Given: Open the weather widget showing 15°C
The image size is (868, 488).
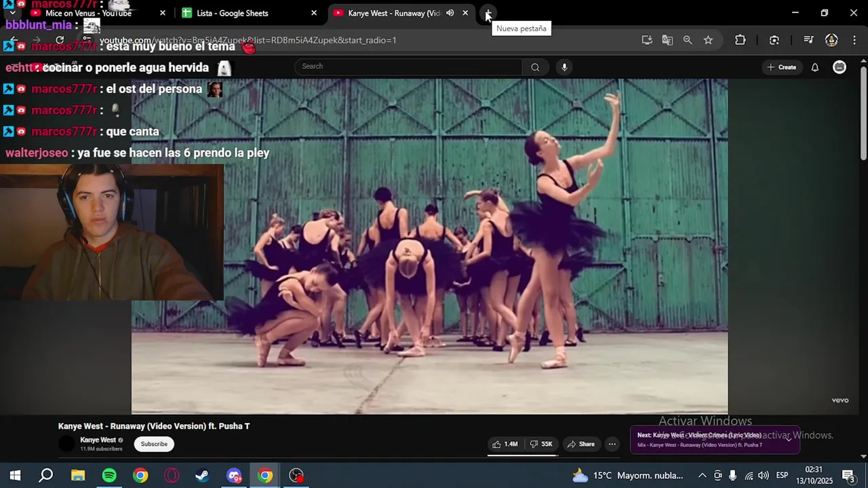Looking at the screenshot, I should click(x=627, y=475).
